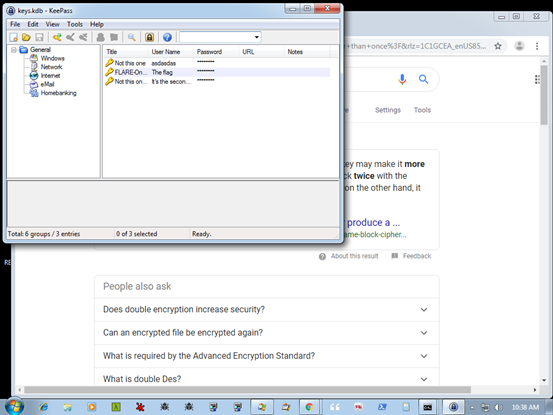
Task: Click Google voice search microphone icon
Action: point(402,79)
